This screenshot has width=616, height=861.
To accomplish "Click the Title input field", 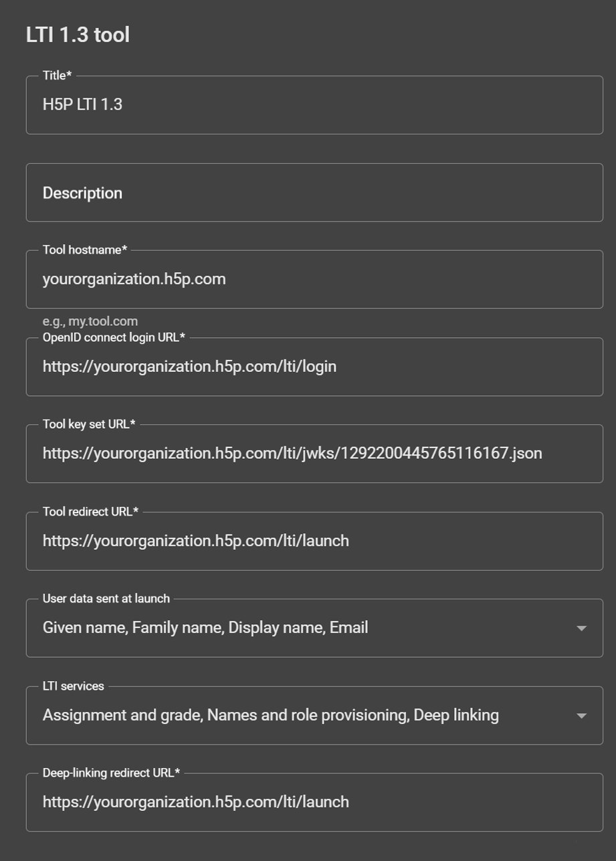I will click(314, 104).
